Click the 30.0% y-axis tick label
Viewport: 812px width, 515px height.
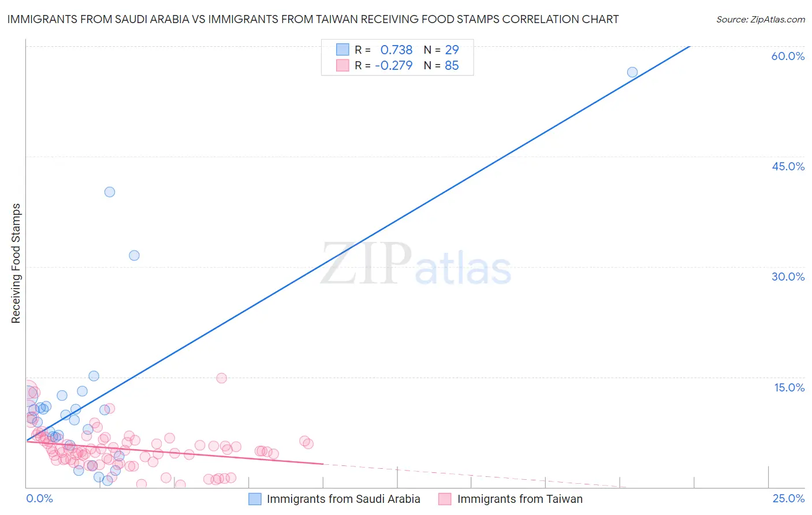pyautogui.click(x=788, y=277)
